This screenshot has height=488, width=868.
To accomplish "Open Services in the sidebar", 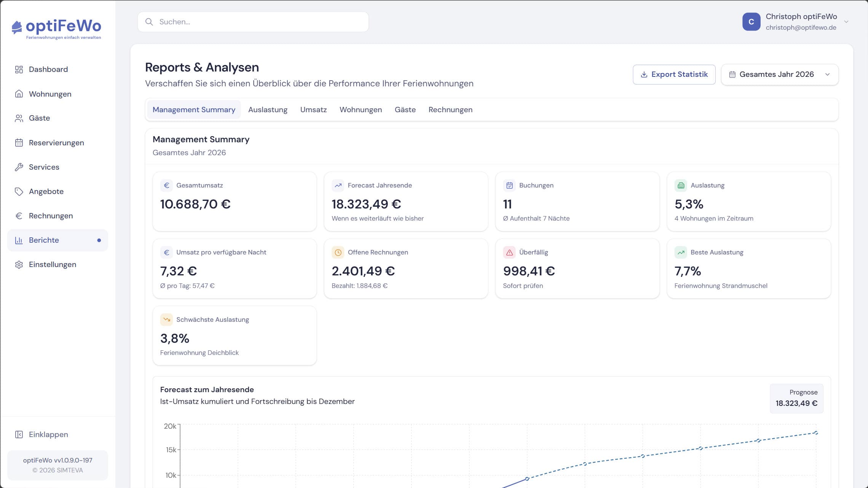I will coord(58,167).
